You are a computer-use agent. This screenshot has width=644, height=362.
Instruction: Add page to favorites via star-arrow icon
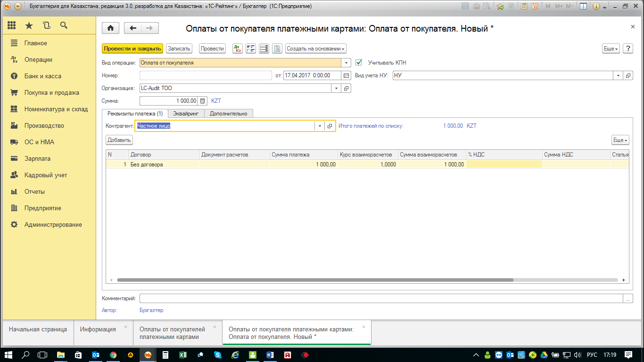[500, 7]
